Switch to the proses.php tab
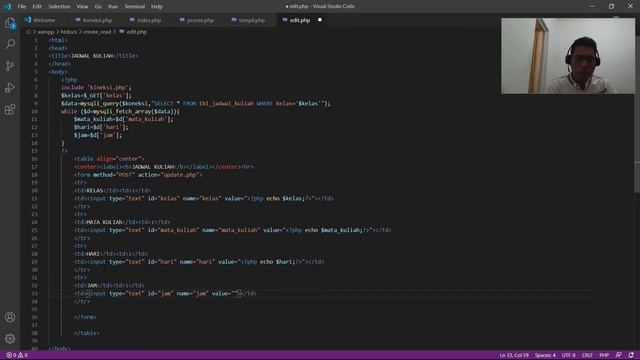 click(200, 20)
